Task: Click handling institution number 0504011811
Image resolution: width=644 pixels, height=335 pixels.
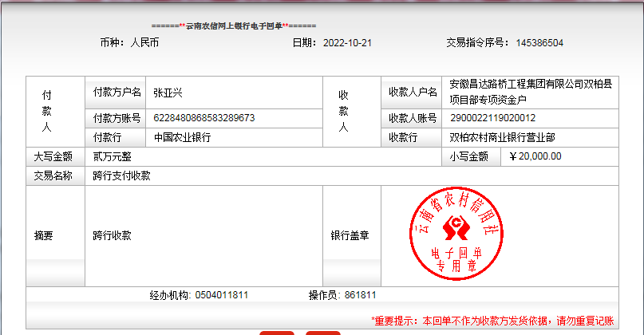Action: pos(221,295)
